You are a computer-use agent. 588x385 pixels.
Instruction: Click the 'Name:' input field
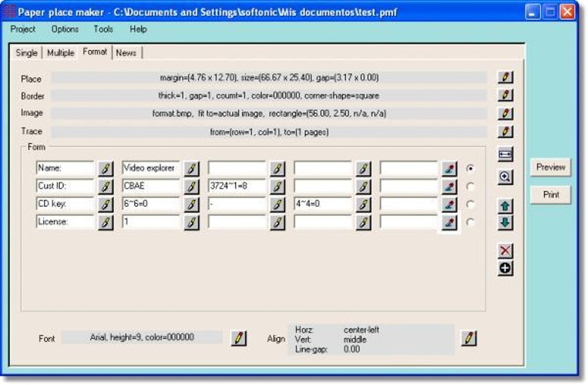tap(65, 168)
